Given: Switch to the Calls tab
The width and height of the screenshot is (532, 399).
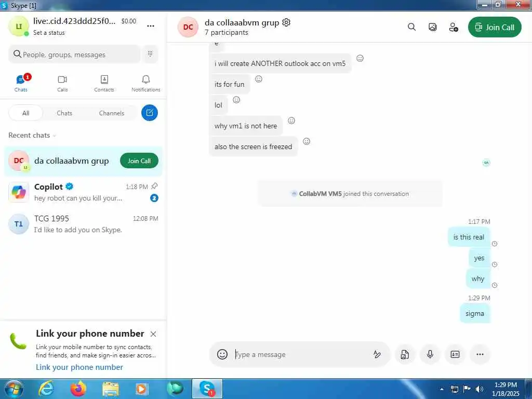Looking at the screenshot, I should [x=62, y=83].
